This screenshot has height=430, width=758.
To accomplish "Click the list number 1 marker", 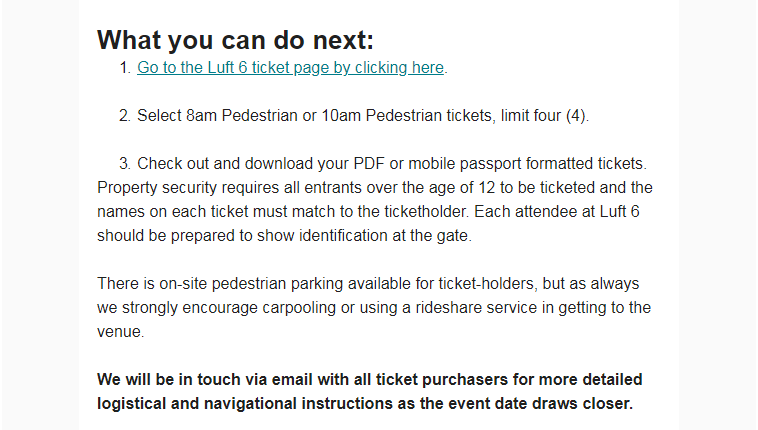I will click(x=125, y=68).
